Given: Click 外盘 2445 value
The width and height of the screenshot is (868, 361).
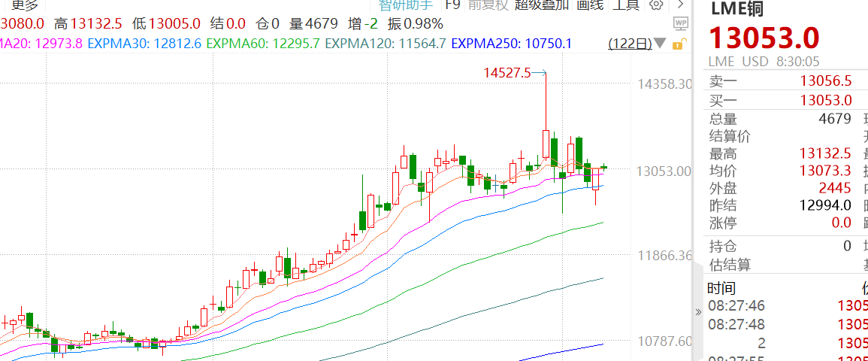Looking at the screenshot, I should pos(836,188).
